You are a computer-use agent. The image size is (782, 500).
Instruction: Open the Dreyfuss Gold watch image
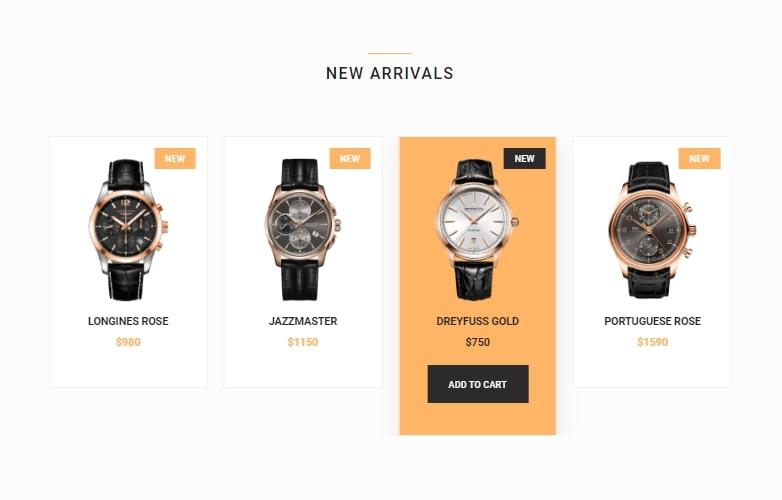[x=477, y=229]
